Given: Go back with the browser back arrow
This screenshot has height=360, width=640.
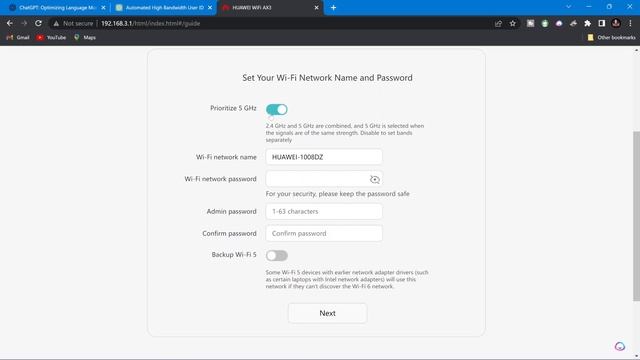Looking at the screenshot, I should coord(10,23).
